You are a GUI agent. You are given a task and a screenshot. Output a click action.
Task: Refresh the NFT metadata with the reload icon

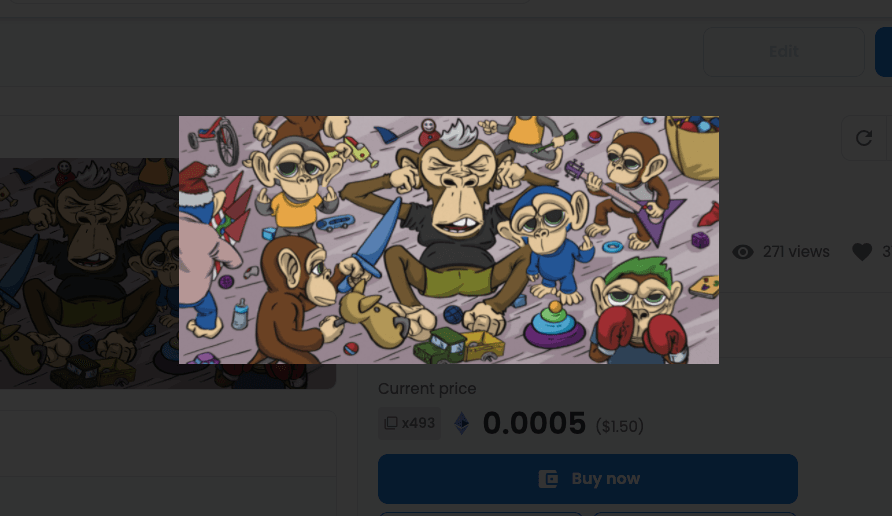[864, 138]
